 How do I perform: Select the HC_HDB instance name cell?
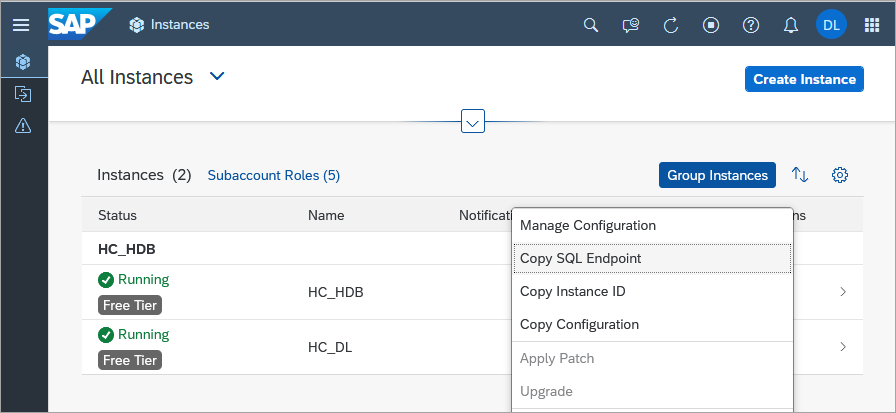pos(335,292)
